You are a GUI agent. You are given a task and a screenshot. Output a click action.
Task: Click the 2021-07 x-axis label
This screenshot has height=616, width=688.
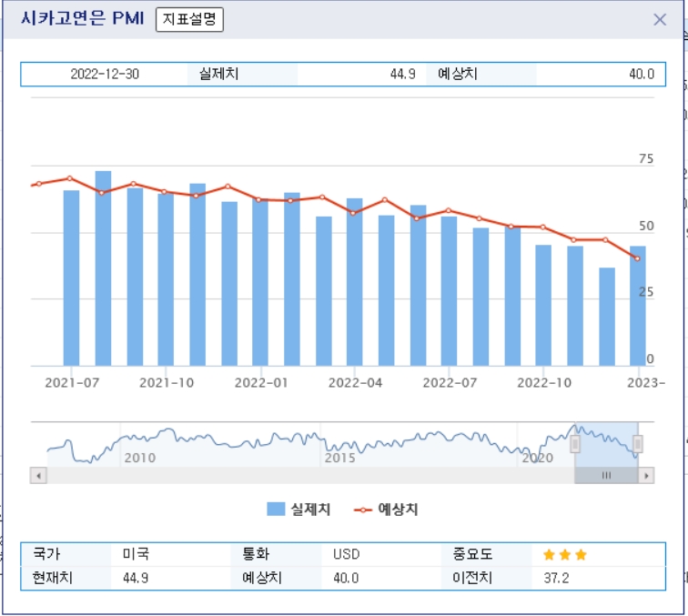click(x=72, y=383)
